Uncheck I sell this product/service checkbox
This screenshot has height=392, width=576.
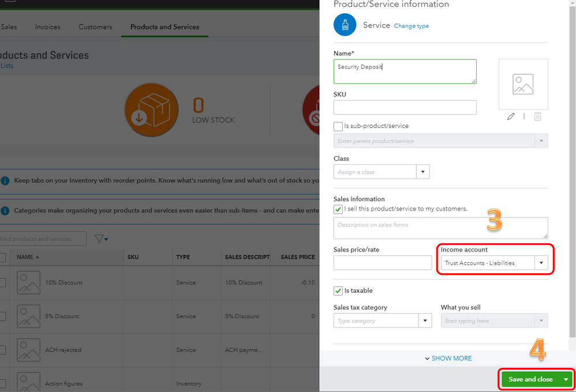coord(338,209)
